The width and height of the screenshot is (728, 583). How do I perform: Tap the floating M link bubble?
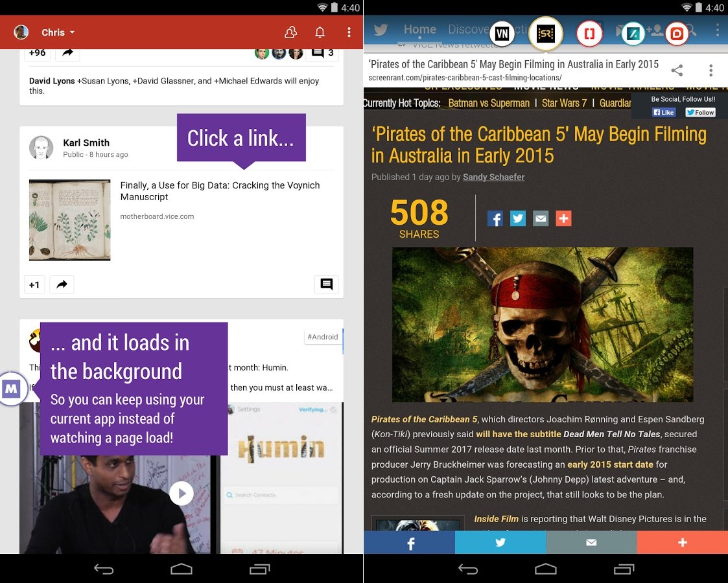click(x=12, y=389)
